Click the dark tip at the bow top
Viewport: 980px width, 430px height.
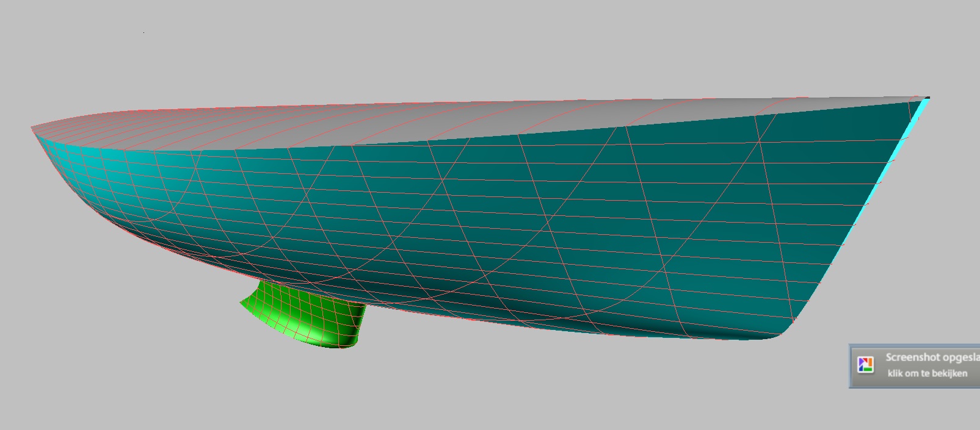(927, 98)
